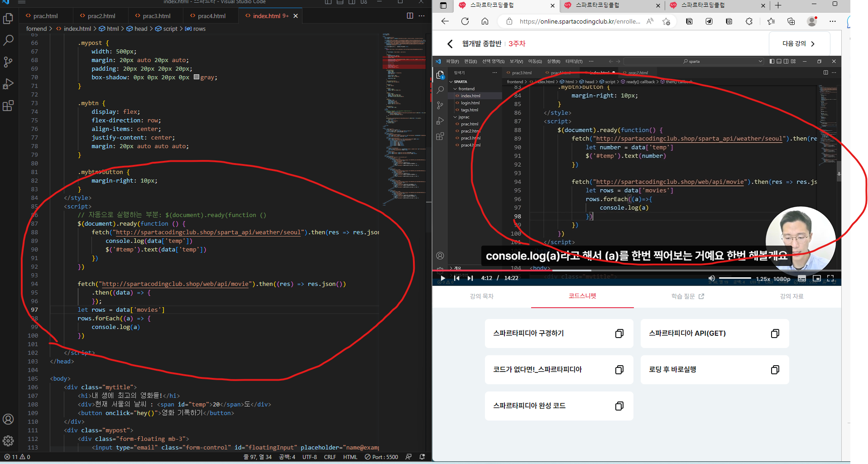
Task: Adjust the video volume slider
Action: 735,278
